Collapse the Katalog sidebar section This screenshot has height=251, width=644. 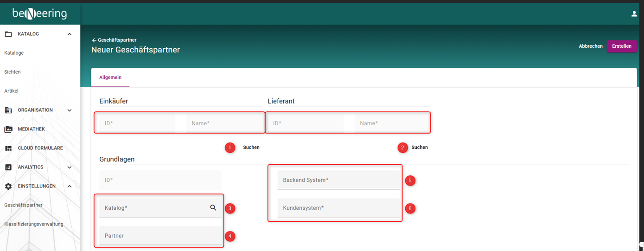coord(70,34)
